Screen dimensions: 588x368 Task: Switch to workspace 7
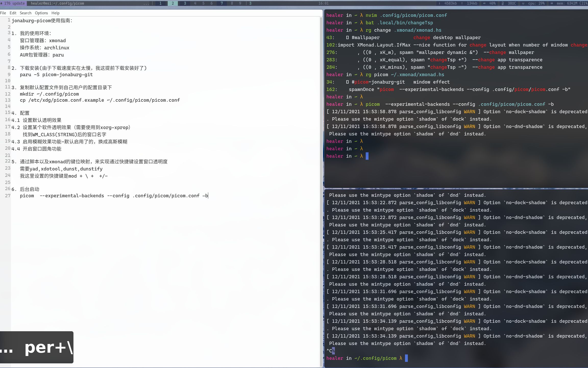click(x=222, y=3)
